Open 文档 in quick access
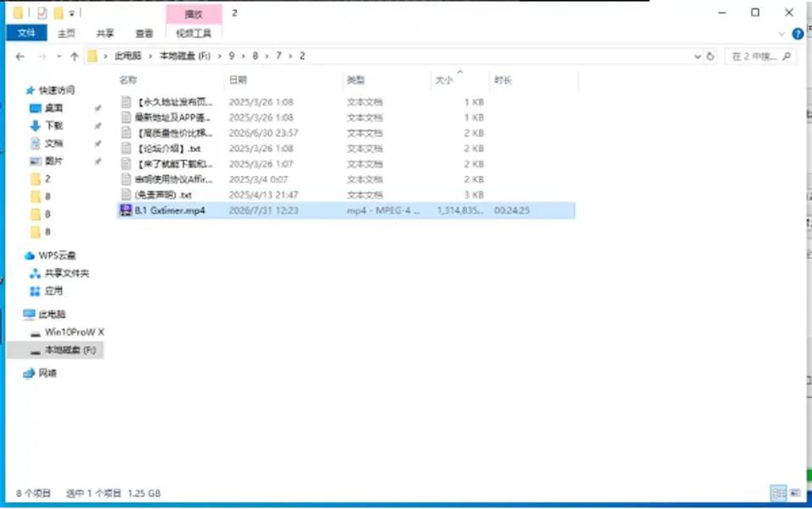 (47, 144)
